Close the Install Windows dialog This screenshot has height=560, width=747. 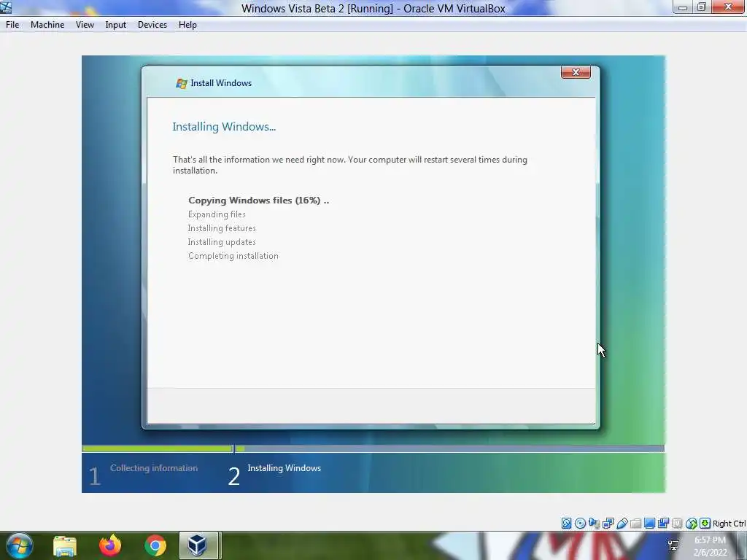click(576, 72)
